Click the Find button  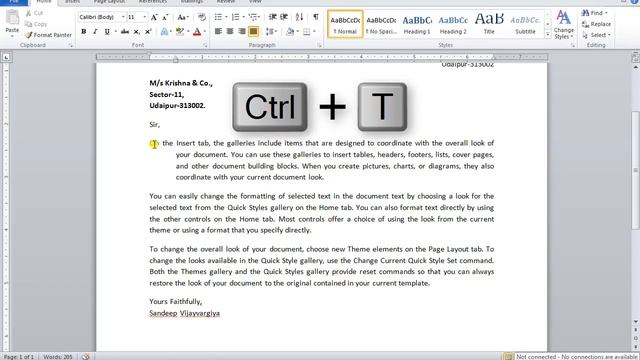(x=594, y=13)
